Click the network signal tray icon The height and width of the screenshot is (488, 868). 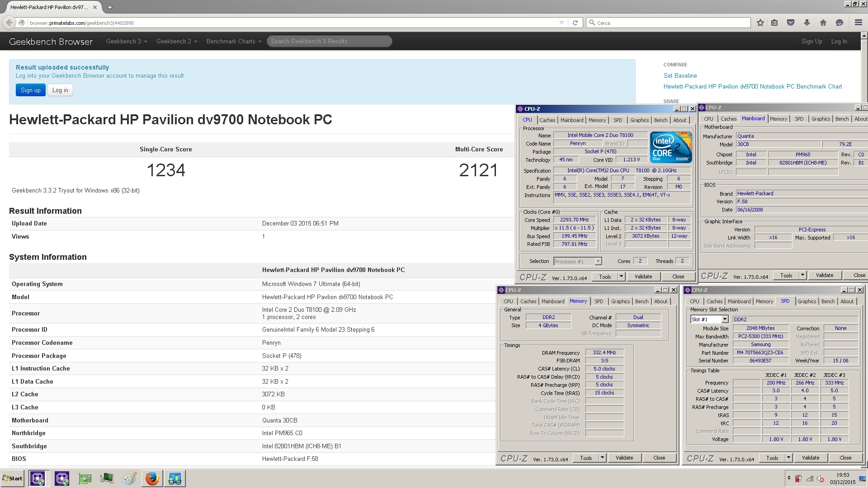coord(809,479)
